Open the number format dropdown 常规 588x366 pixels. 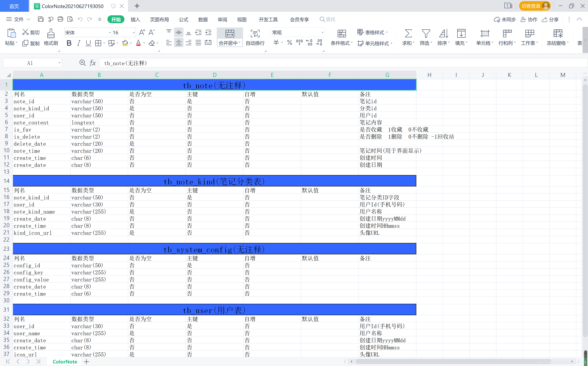point(322,32)
